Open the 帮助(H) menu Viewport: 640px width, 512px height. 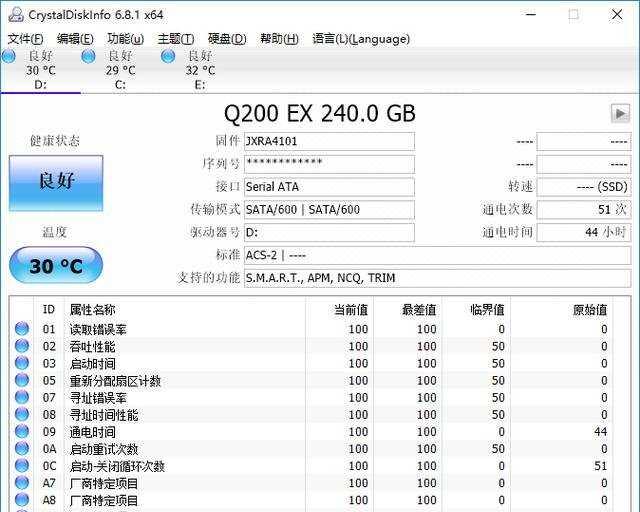279,39
